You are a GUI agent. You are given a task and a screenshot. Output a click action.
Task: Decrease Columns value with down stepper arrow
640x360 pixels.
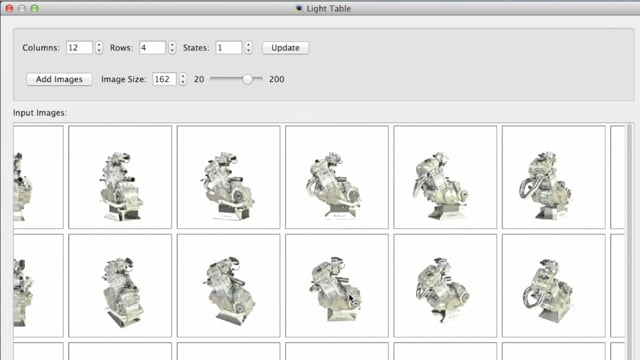(x=99, y=51)
